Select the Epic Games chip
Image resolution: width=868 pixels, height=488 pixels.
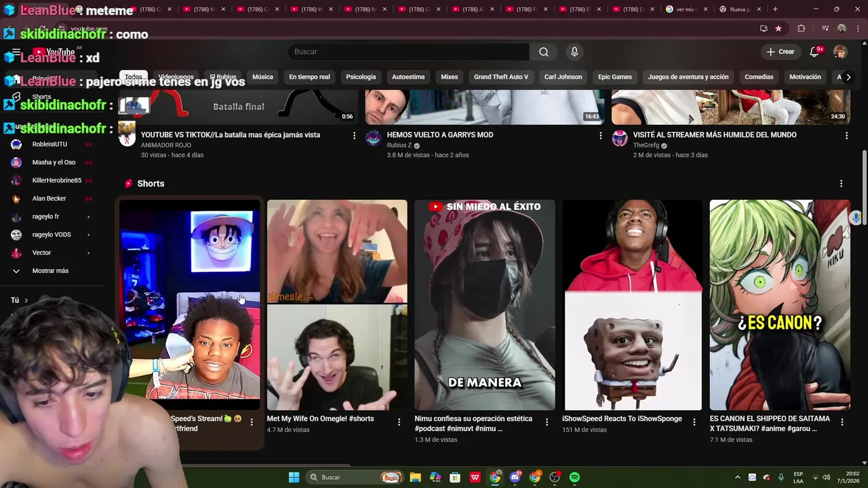point(615,77)
